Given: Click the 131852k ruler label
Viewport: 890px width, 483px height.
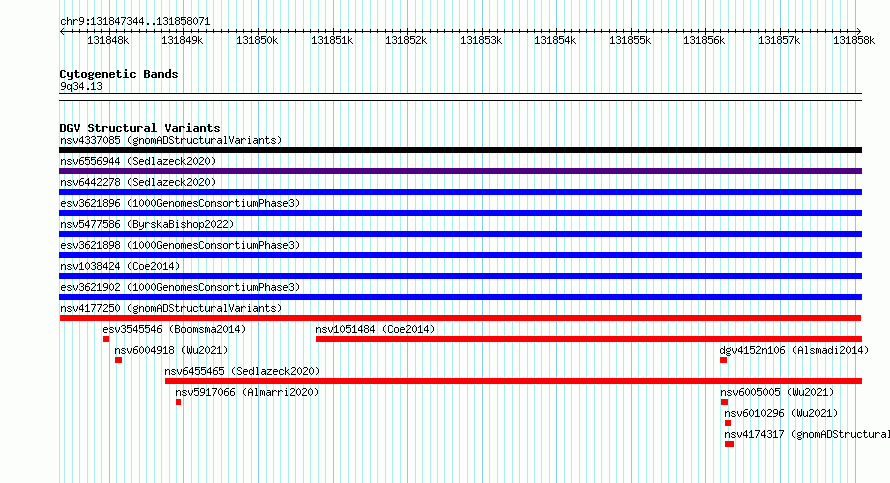Looking at the screenshot, I should 406,40.
